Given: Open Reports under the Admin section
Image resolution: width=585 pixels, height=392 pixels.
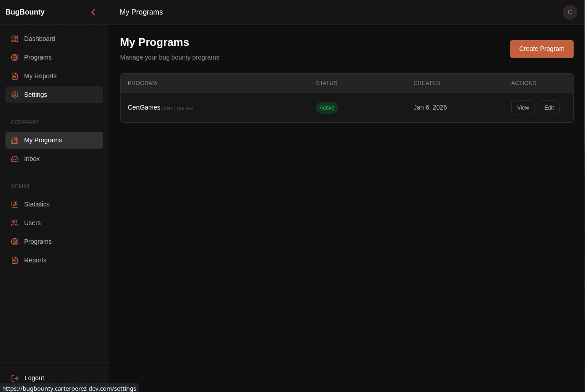Looking at the screenshot, I should [x=54, y=261].
